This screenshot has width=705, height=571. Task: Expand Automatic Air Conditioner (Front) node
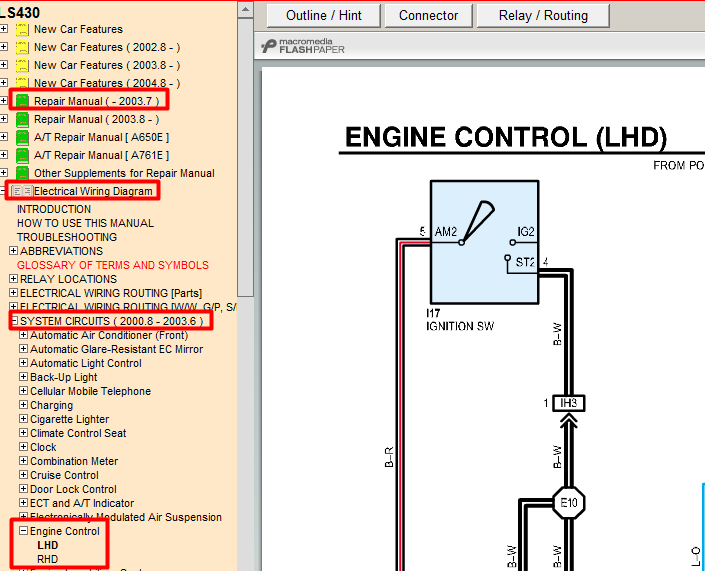[x=23, y=335]
